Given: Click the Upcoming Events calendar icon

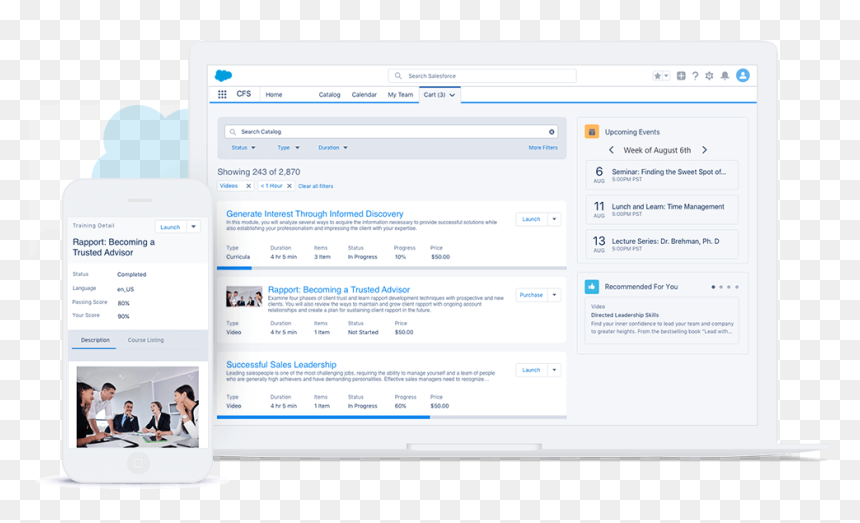Looking at the screenshot, I should pos(591,132).
